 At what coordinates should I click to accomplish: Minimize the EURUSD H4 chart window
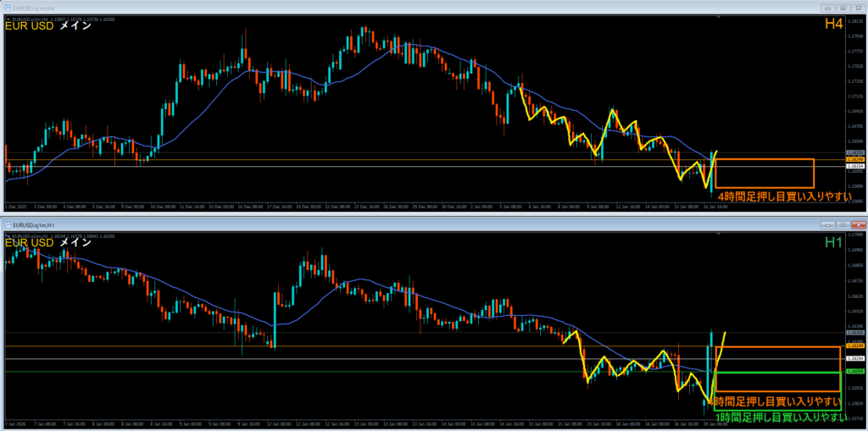pyautogui.click(x=826, y=8)
